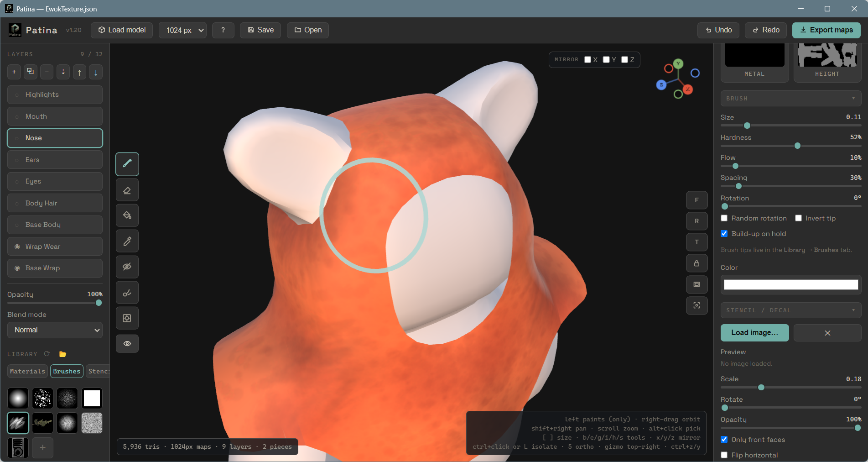Click the Hardness slider
Image resolution: width=868 pixels, height=462 pixels.
(791, 146)
